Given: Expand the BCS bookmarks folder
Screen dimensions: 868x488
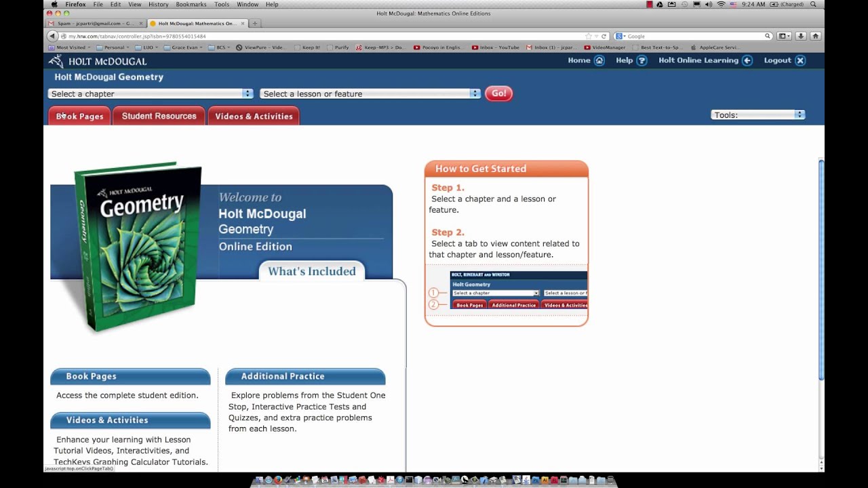Looking at the screenshot, I should pyautogui.click(x=220, y=47).
